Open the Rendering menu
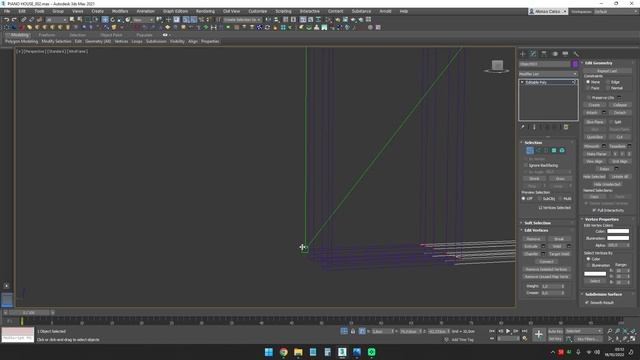Viewport: 640px width, 360px height. 205,11
